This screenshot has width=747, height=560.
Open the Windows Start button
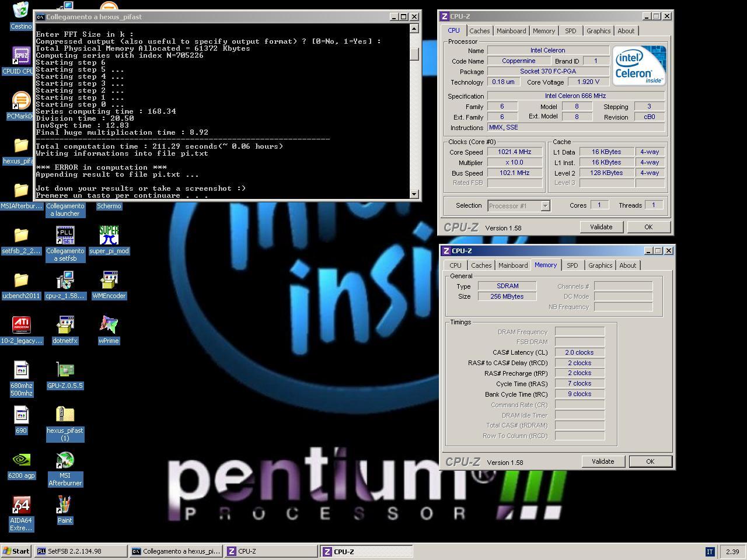click(x=16, y=551)
